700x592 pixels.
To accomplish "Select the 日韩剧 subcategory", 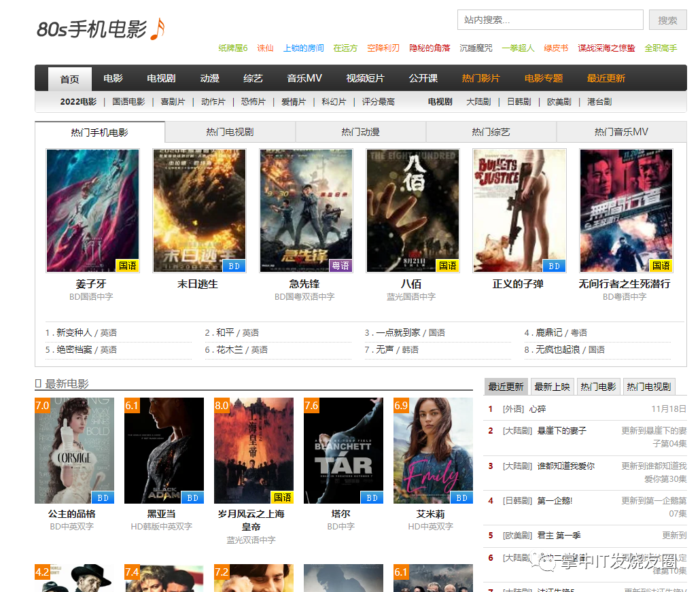I will click(x=519, y=102).
